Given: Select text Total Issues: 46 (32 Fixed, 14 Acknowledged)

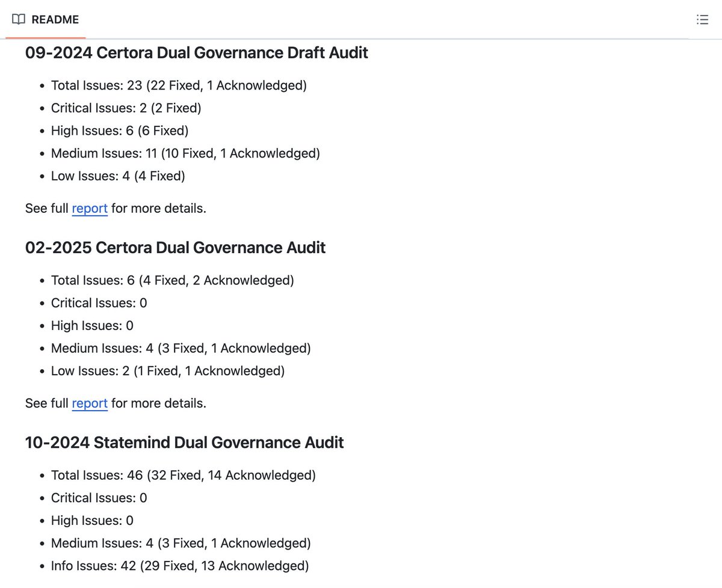Looking at the screenshot, I should tap(184, 475).
